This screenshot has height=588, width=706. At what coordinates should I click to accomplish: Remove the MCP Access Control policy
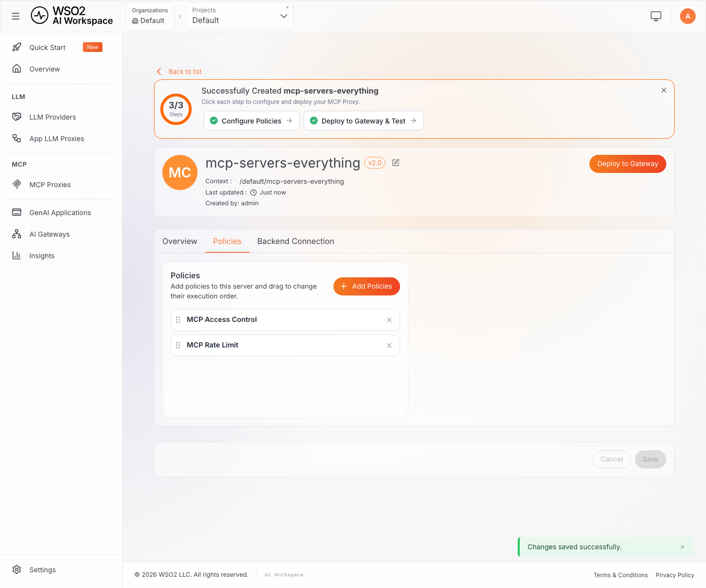click(389, 320)
